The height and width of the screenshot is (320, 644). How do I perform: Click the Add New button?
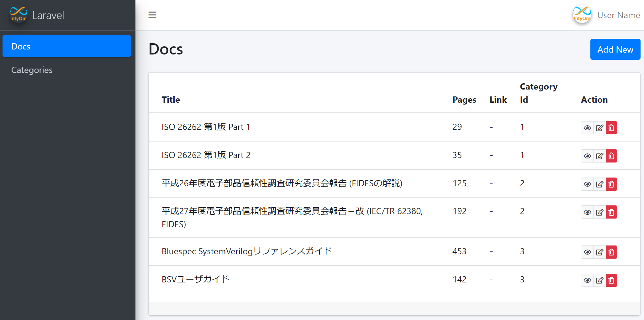[x=615, y=49]
